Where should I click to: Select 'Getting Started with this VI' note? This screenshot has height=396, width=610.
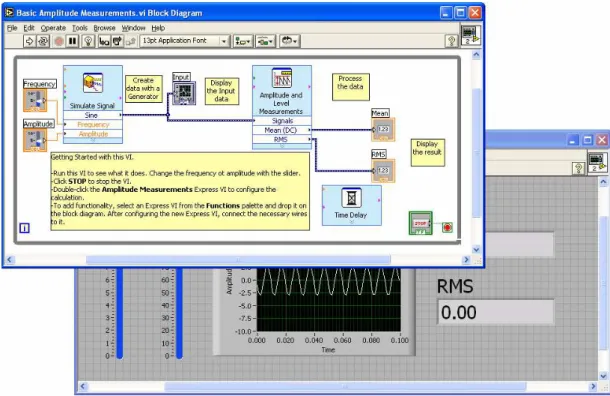[x=180, y=191]
